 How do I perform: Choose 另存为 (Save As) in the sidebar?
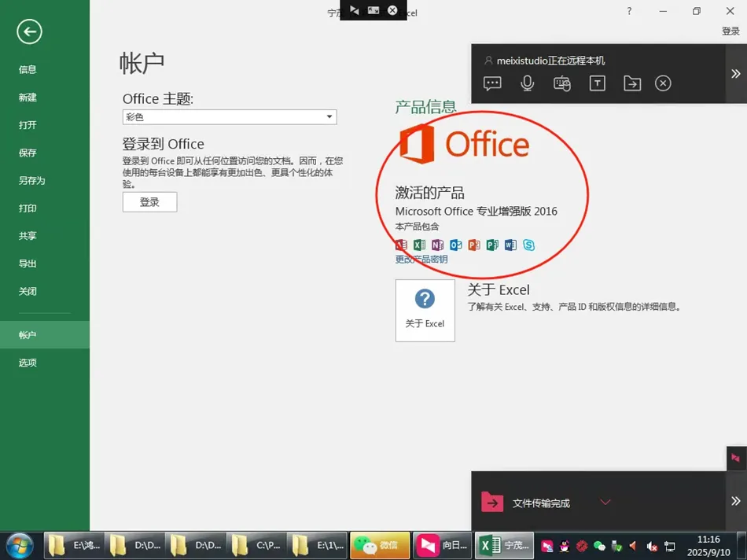32,180
